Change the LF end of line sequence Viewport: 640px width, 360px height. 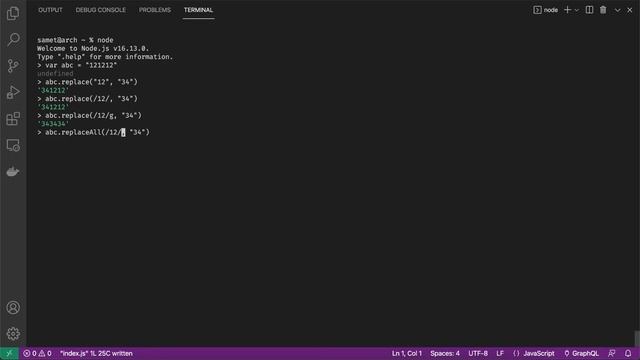point(500,353)
